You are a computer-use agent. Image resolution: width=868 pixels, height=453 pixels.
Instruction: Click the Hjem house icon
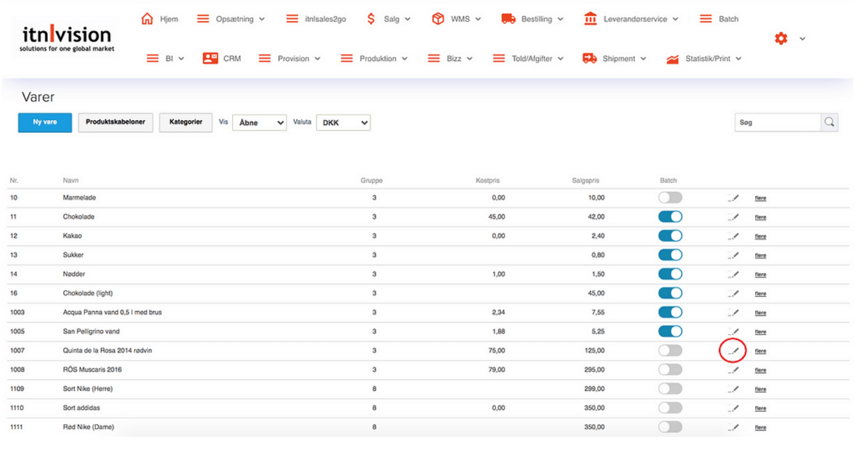147,19
